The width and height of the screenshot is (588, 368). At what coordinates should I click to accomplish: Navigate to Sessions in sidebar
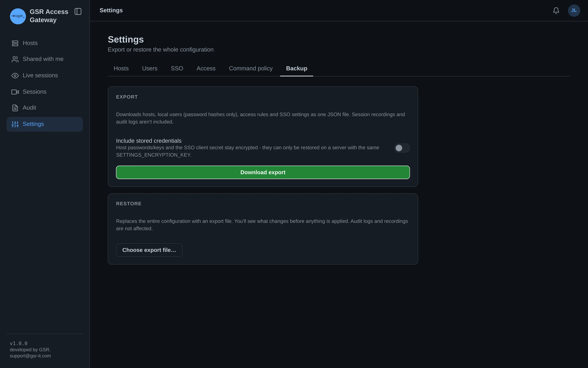tap(45, 92)
